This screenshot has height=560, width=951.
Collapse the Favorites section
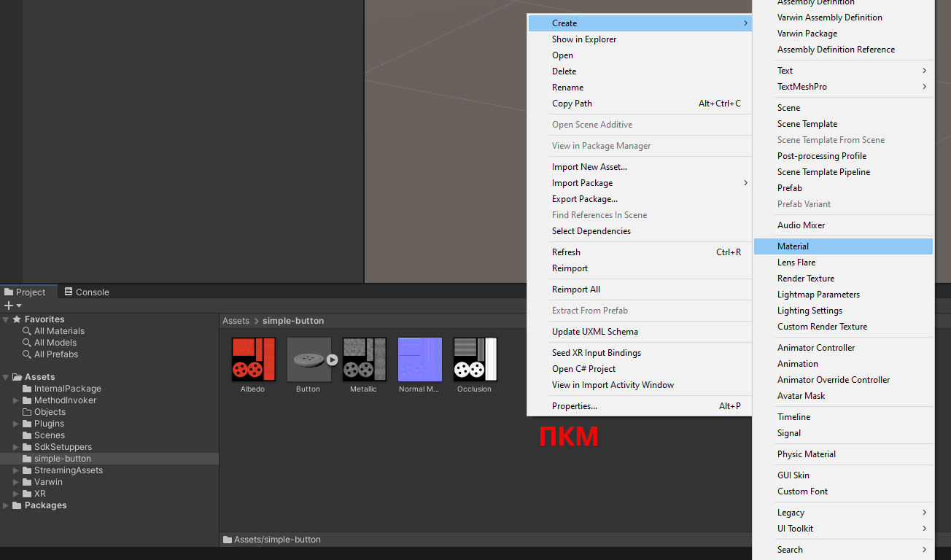(7, 319)
